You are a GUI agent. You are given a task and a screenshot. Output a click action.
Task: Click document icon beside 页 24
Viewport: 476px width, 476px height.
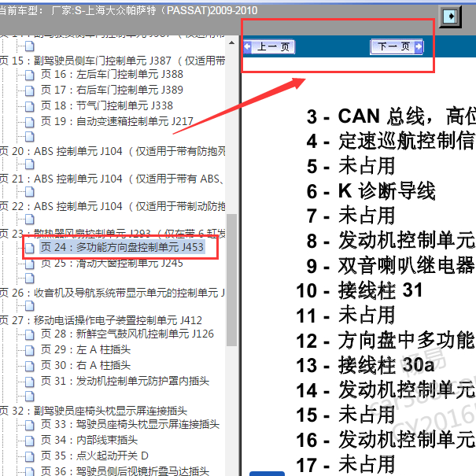pyautogui.click(x=29, y=248)
